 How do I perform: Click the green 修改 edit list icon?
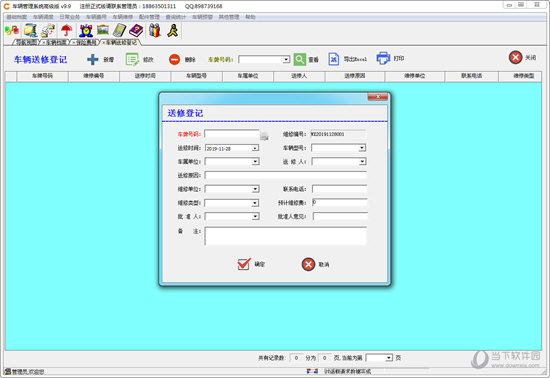[132, 59]
